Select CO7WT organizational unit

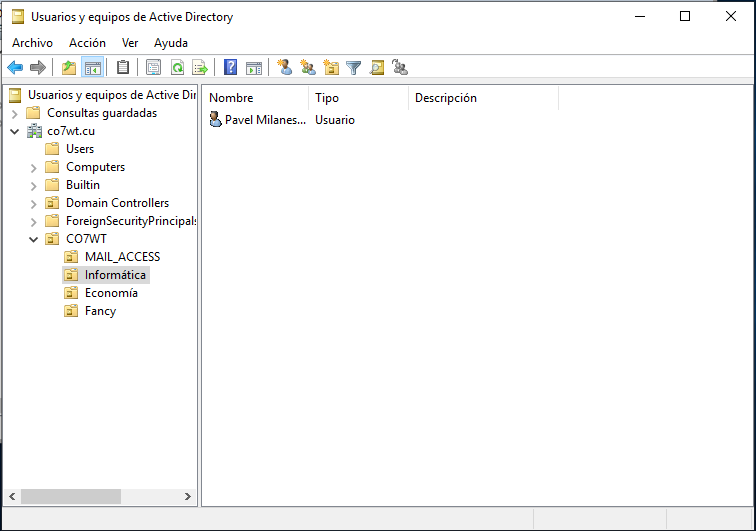click(x=86, y=239)
